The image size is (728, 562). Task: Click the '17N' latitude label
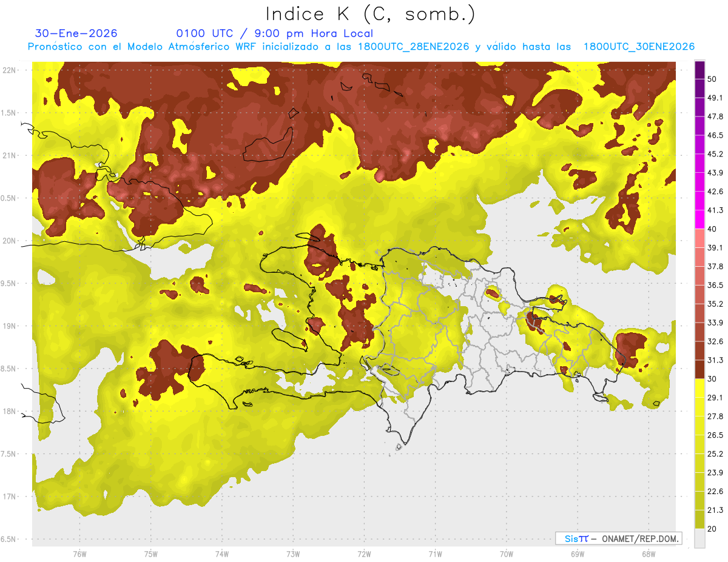[x=9, y=497]
